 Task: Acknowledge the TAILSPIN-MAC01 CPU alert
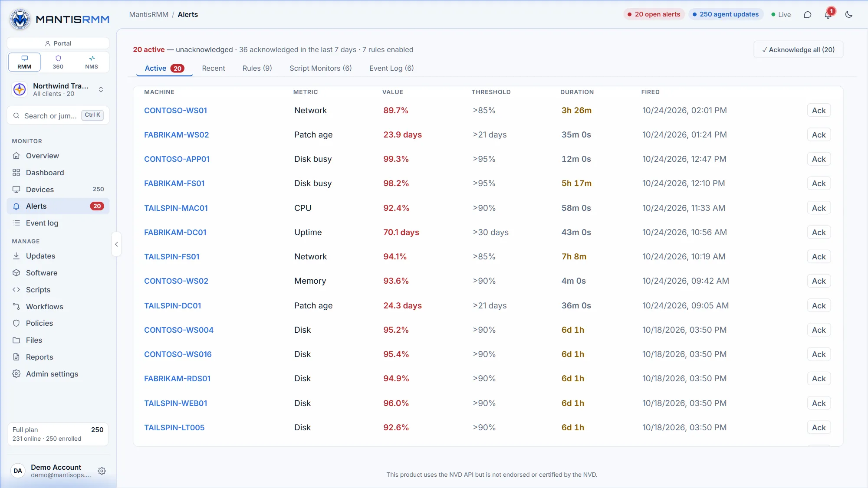pyautogui.click(x=819, y=208)
